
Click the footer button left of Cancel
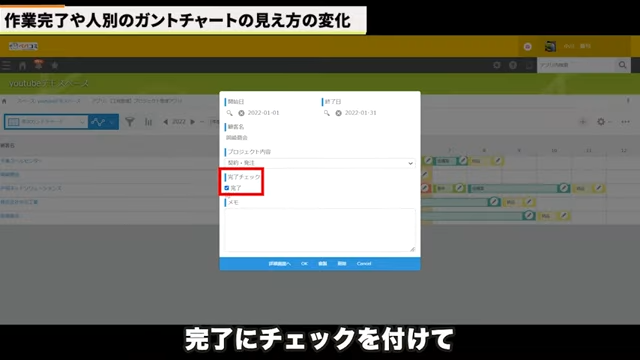tap(342, 264)
